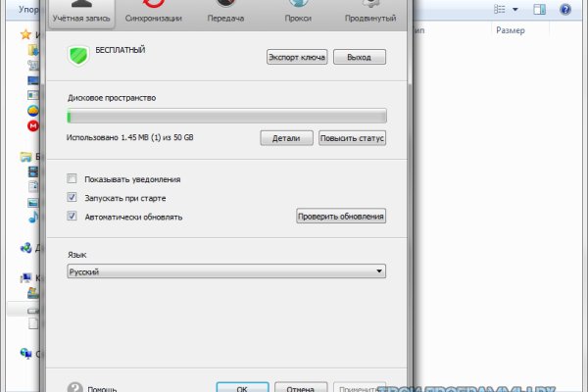Screen dimensions: 588x392
Task: Toggle the Автоматически обновлять checkbox
Action: 73,217
